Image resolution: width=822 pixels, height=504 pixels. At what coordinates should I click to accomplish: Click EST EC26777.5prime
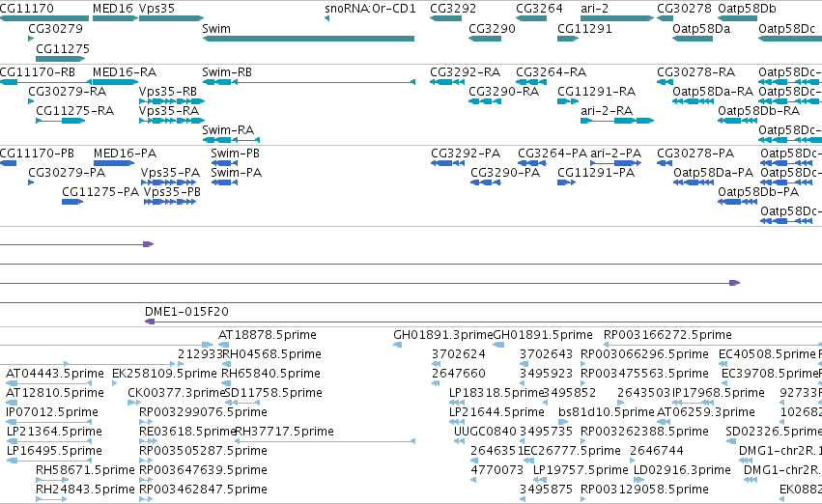[x=572, y=451]
